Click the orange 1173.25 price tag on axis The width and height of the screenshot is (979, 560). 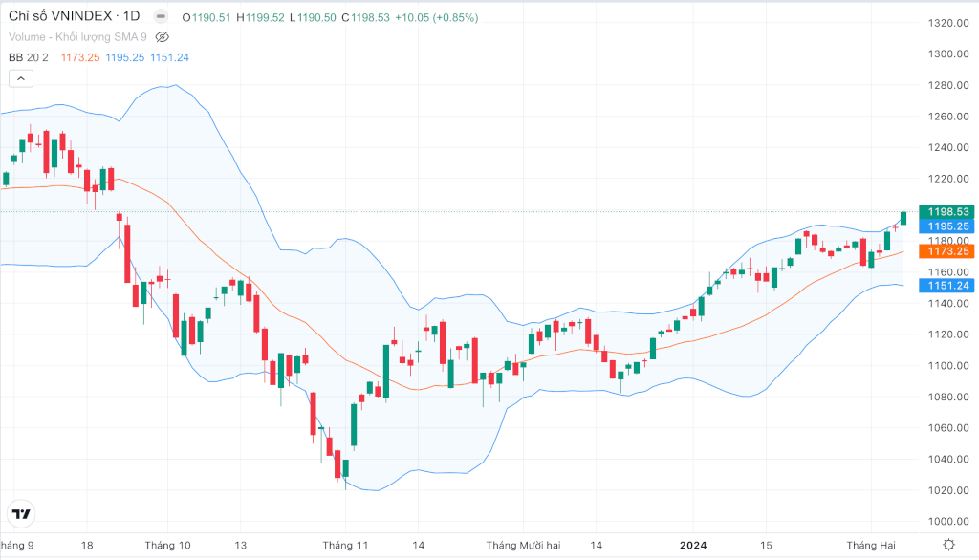(946, 251)
